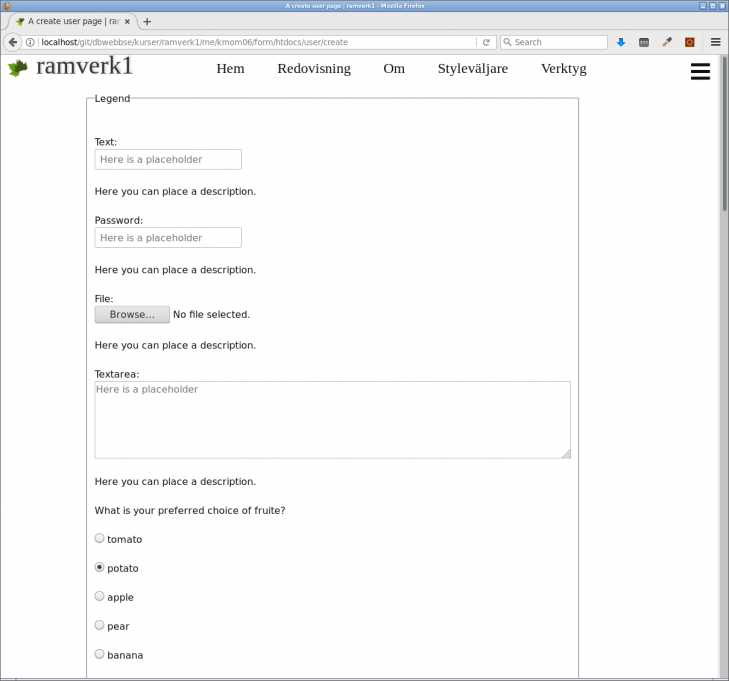The image size is (729, 681).
Task: Select the pear radio button
Action: coord(99,625)
